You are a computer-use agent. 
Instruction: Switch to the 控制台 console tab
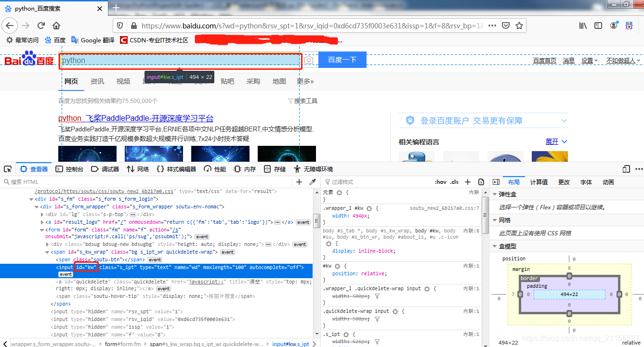coord(69,169)
